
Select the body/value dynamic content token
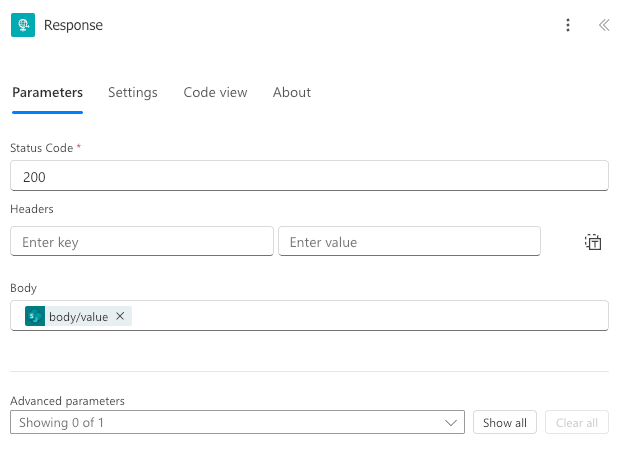(x=78, y=316)
